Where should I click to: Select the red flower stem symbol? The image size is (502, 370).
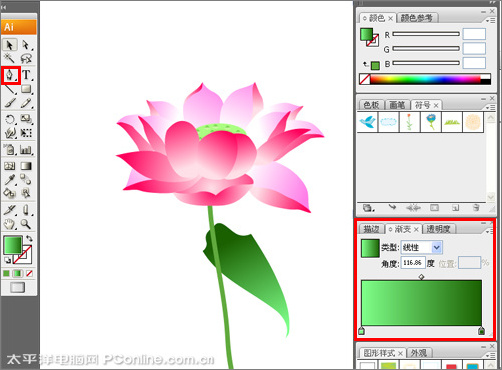tap(410, 122)
